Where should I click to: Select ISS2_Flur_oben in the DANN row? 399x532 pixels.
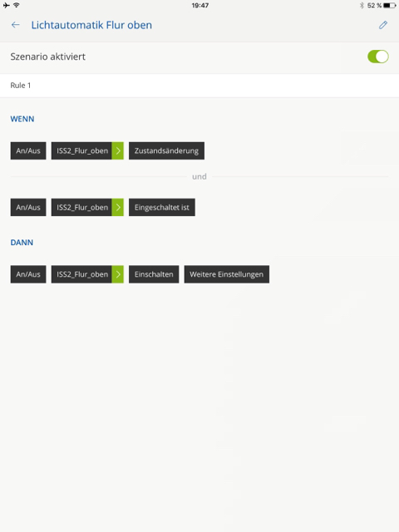pyautogui.click(x=81, y=274)
